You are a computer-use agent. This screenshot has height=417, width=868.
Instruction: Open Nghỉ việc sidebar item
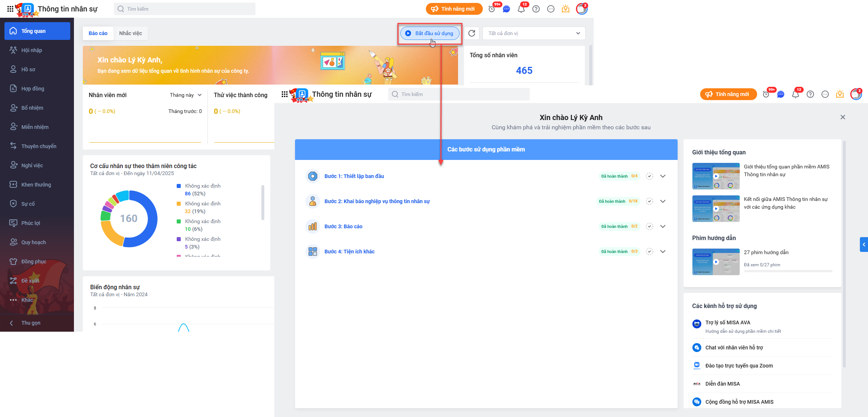tap(37, 165)
